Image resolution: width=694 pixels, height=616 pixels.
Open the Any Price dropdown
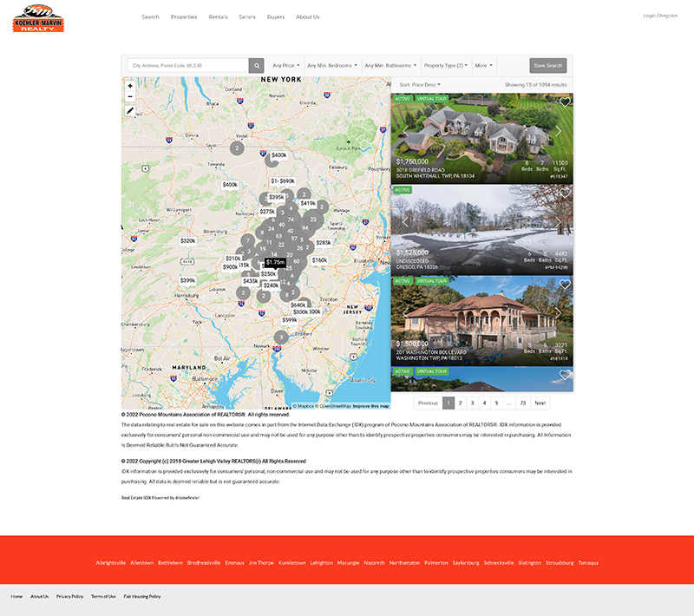click(x=285, y=65)
